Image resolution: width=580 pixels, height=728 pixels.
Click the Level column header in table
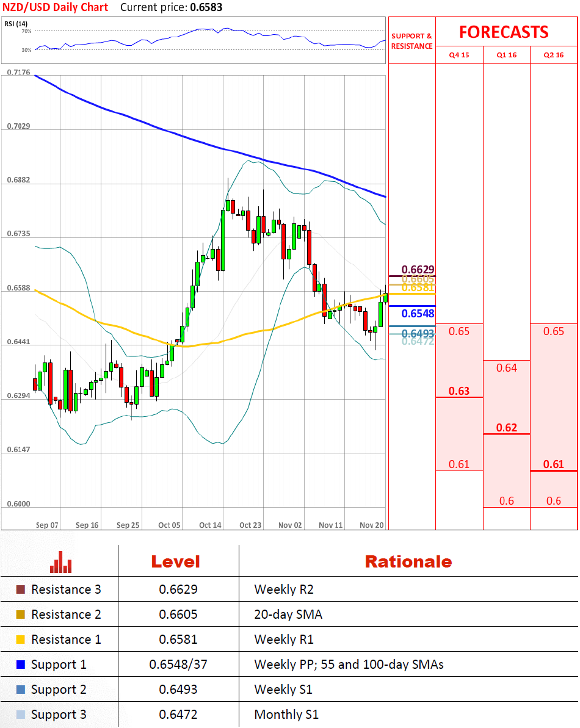coord(175,561)
